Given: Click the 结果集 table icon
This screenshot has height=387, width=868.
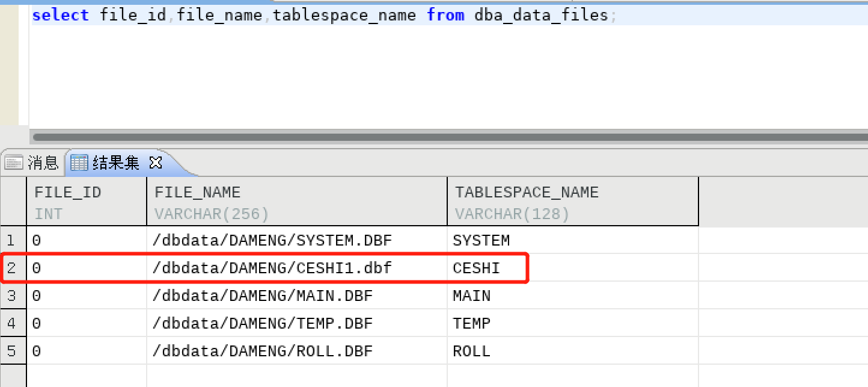Looking at the screenshot, I should (79, 163).
